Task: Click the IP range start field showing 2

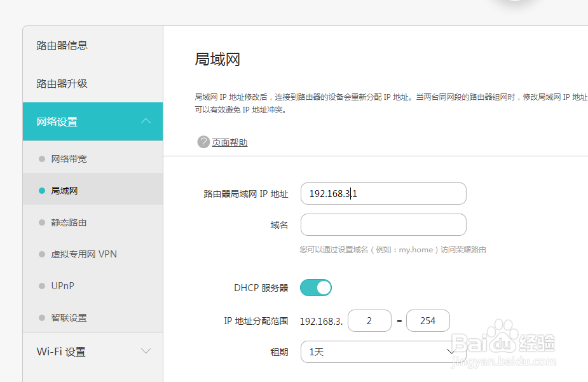Action: (x=369, y=320)
